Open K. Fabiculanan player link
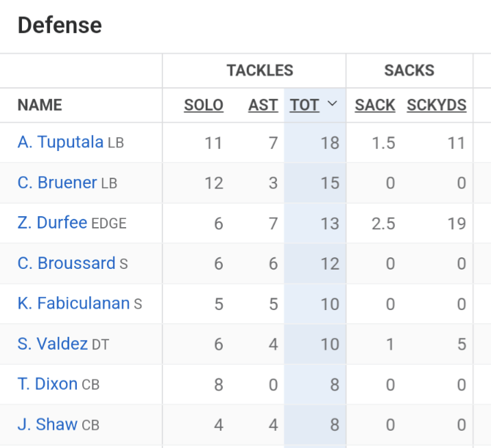 [x=73, y=303]
